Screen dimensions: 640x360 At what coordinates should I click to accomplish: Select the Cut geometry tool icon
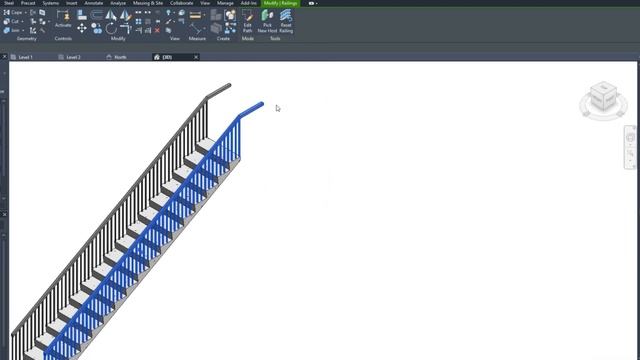point(7,21)
